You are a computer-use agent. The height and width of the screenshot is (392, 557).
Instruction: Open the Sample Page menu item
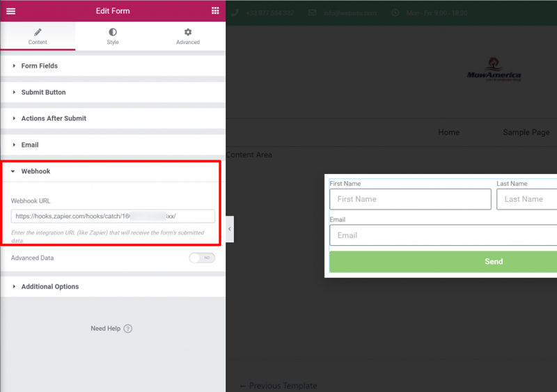[526, 132]
